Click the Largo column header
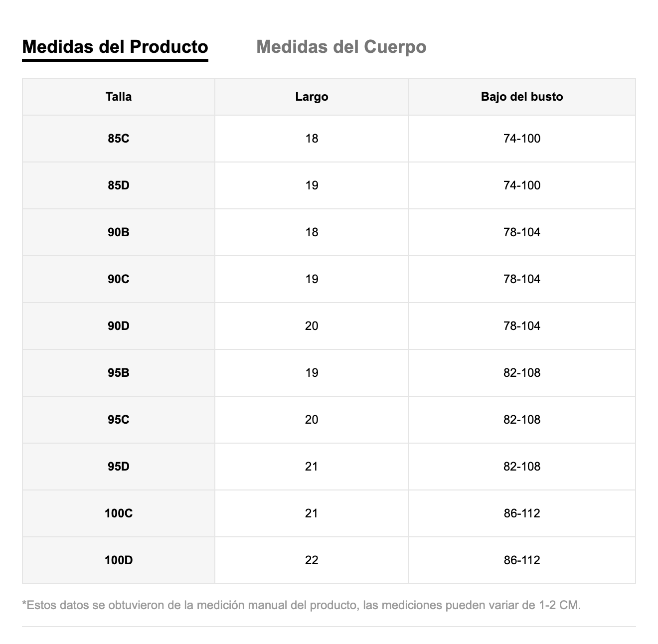The width and height of the screenshot is (658, 644). [x=312, y=97]
